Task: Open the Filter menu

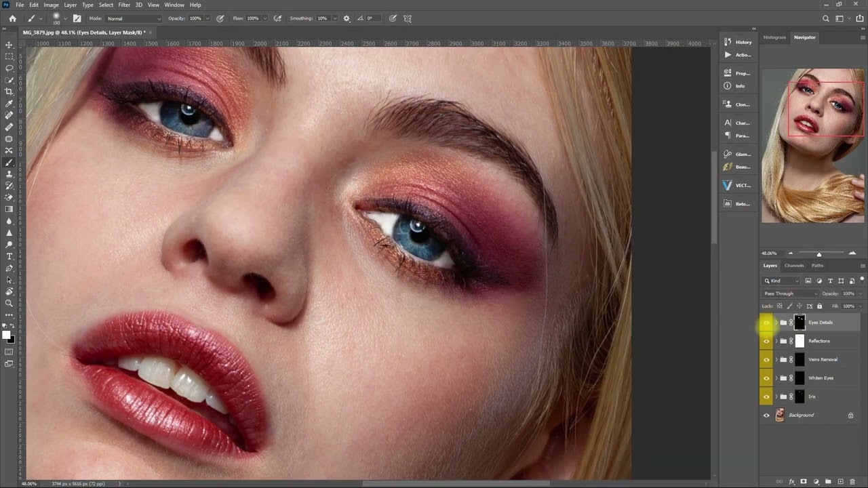Action: pos(124,5)
